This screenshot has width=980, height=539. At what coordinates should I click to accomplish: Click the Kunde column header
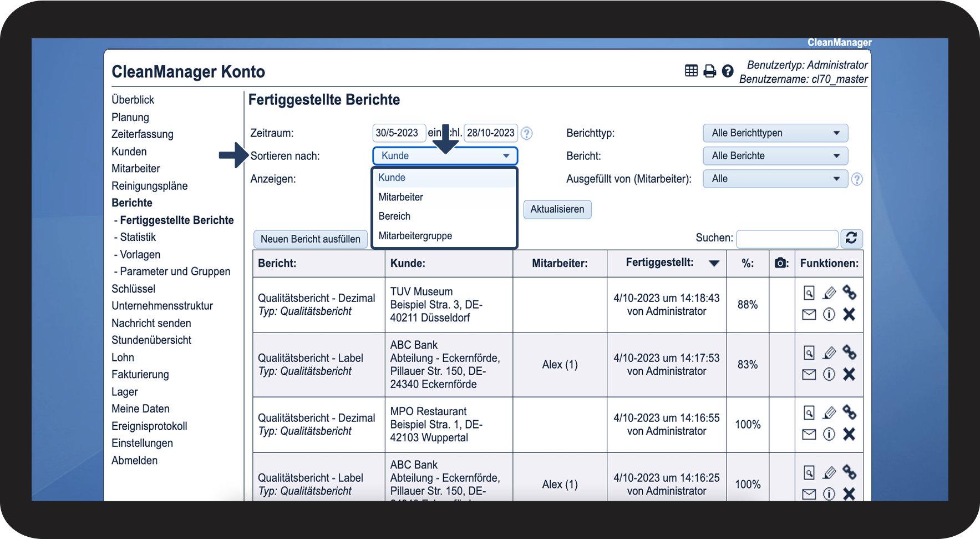(x=408, y=264)
